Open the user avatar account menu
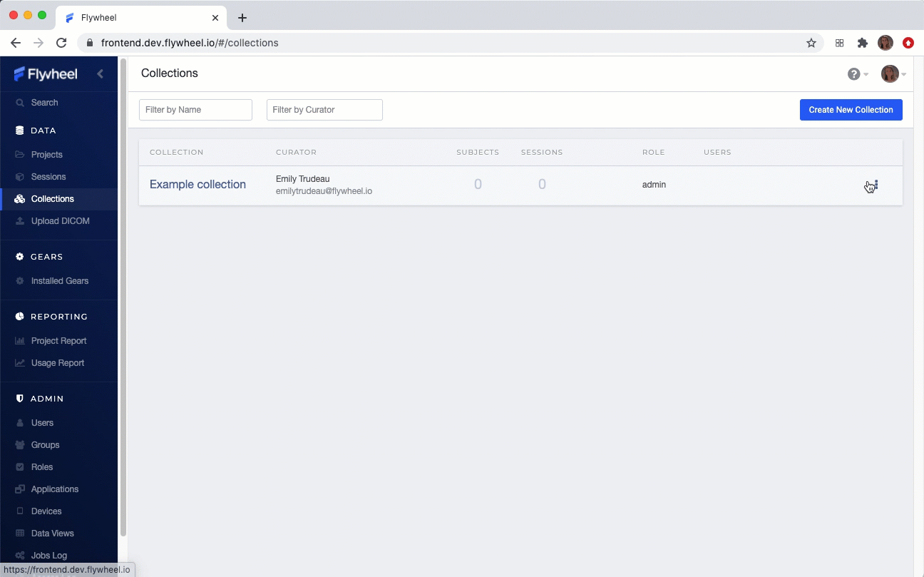This screenshot has width=924, height=577. point(893,74)
